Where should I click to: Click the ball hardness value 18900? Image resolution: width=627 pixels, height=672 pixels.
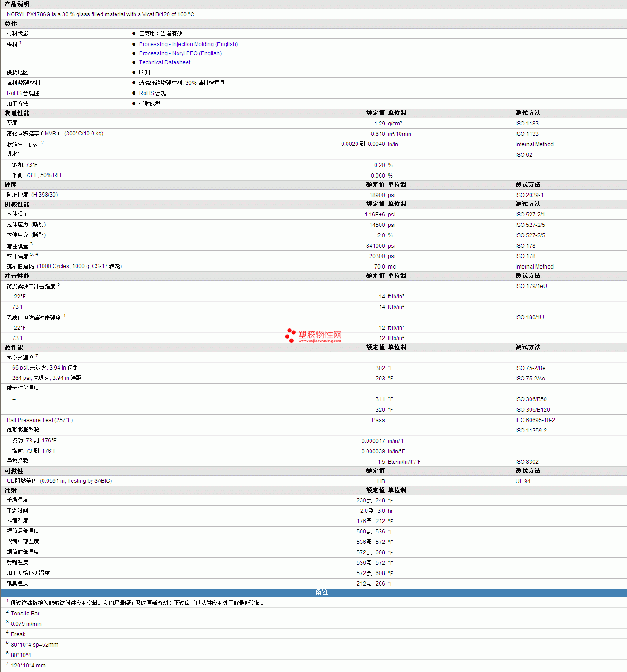point(377,195)
